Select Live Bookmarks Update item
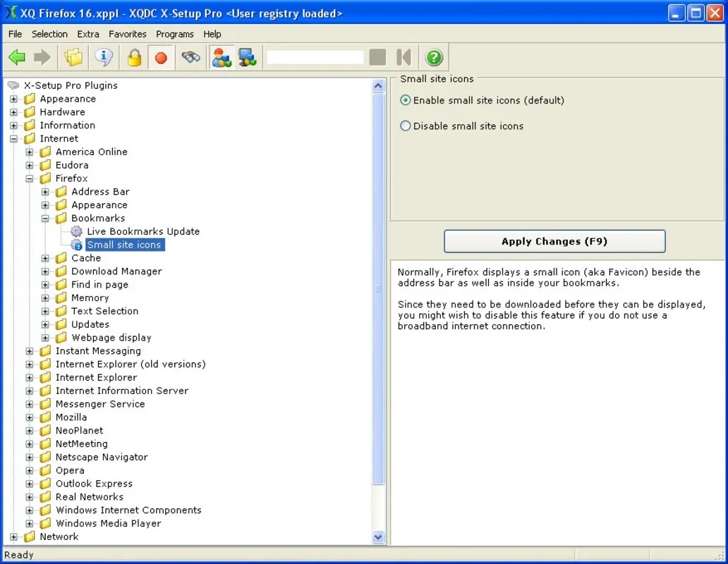728x564 pixels. click(x=143, y=231)
